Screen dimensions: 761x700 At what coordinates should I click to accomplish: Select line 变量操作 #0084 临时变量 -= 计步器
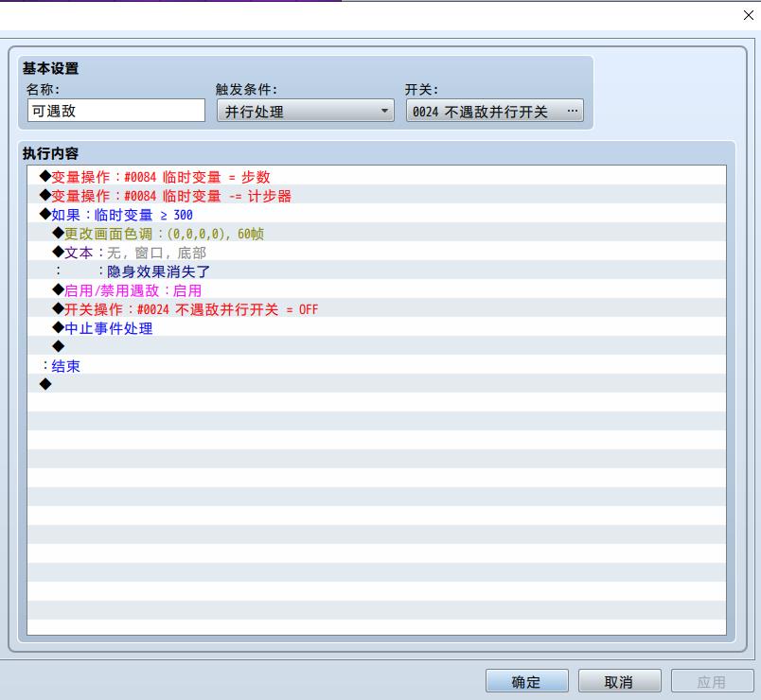[x=377, y=196]
